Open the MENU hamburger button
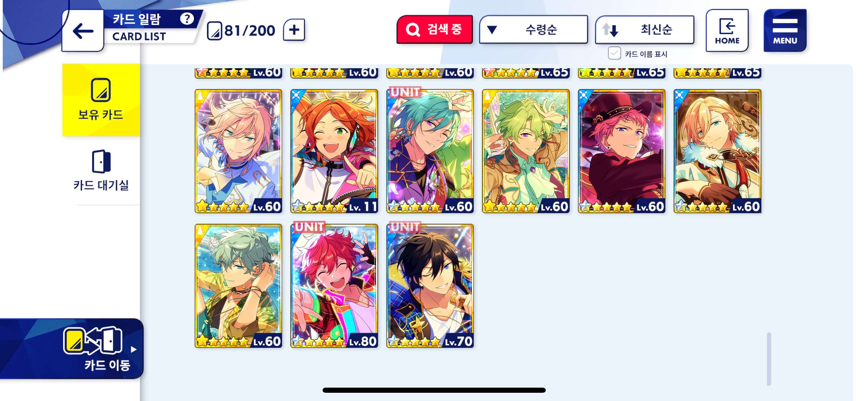This screenshot has width=868, height=401. pos(785,31)
